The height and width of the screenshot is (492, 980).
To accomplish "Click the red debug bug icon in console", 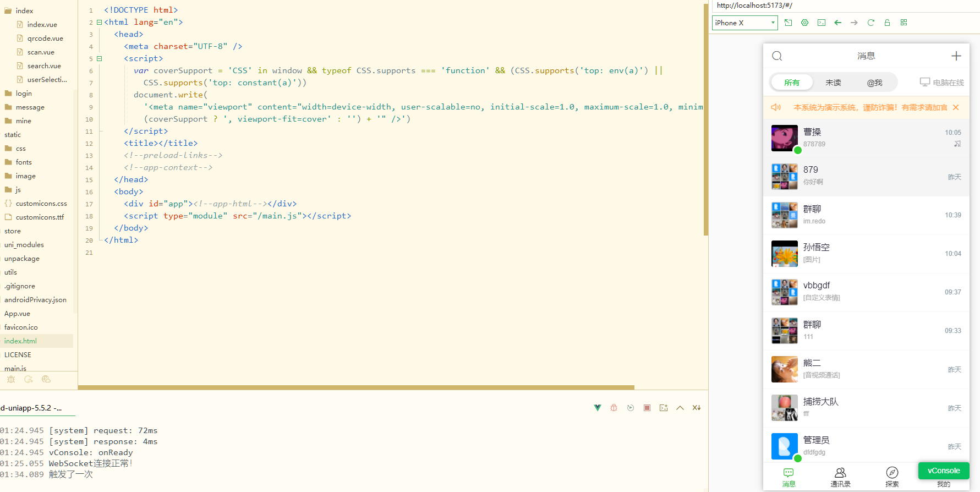I will [614, 408].
